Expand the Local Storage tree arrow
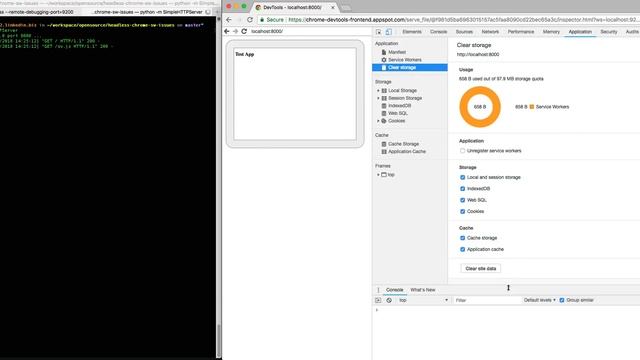This screenshot has width=640, height=360. tap(378, 91)
